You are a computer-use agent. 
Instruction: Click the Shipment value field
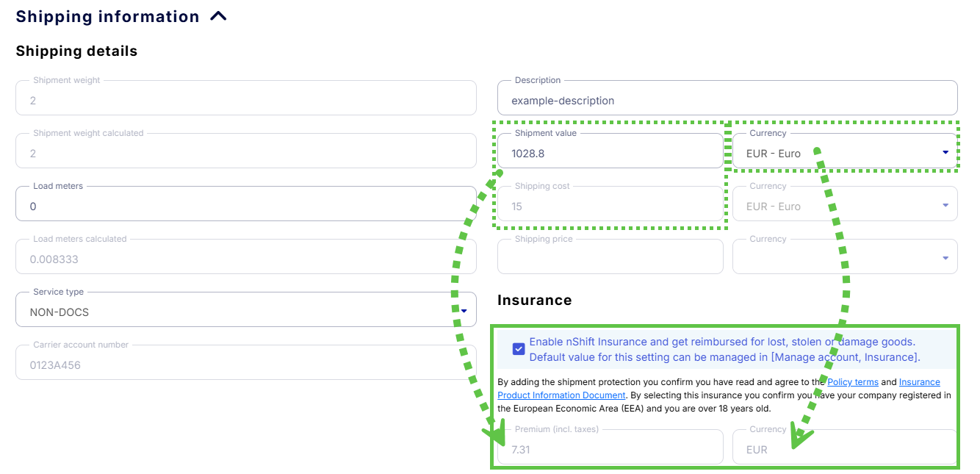coord(610,154)
